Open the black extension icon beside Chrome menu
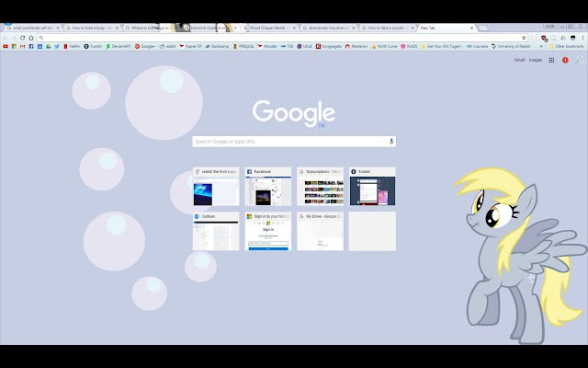The width and height of the screenshot is (588, 368). (x=573, y=38)
